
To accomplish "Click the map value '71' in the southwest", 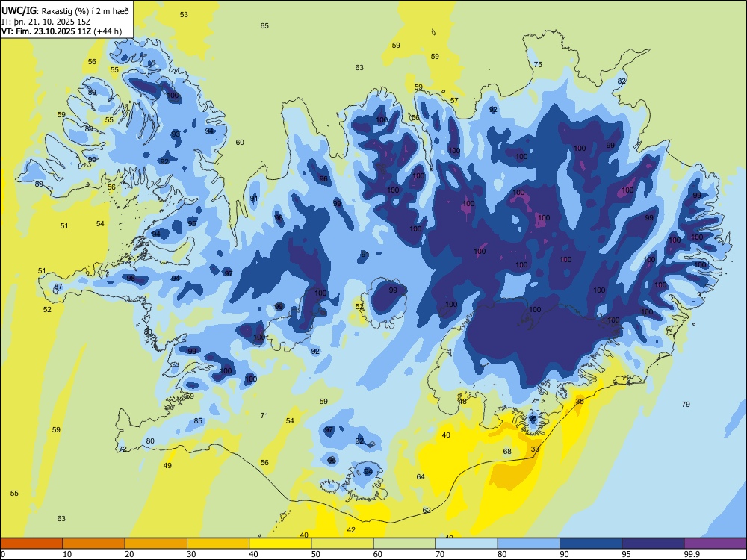I will (264, 415).
